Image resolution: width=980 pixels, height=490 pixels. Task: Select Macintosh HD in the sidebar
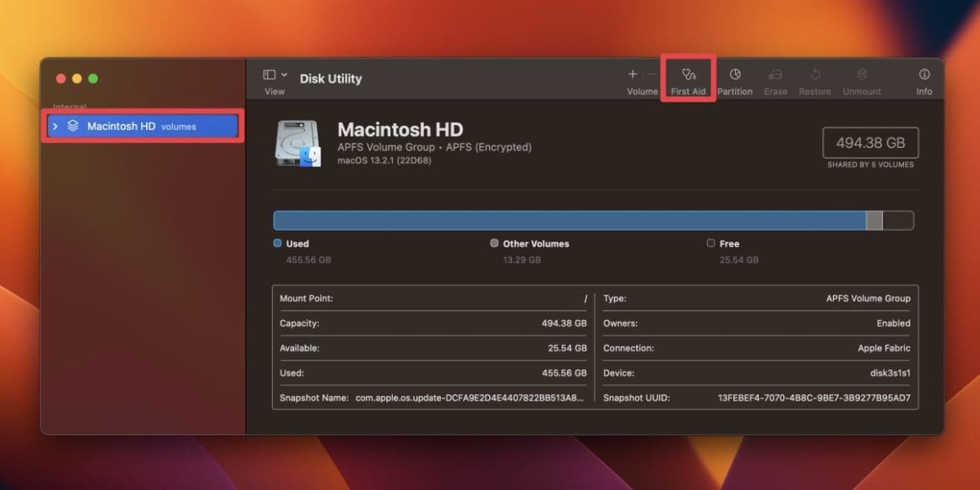pos(121,127)
